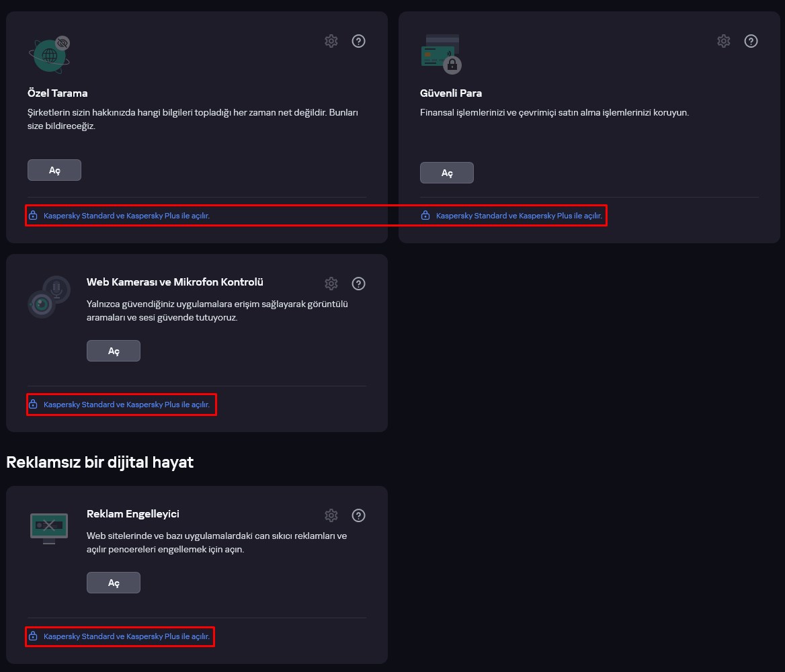
Task: Click the Web Kamerası help question mark
Action: pos(358,284)
